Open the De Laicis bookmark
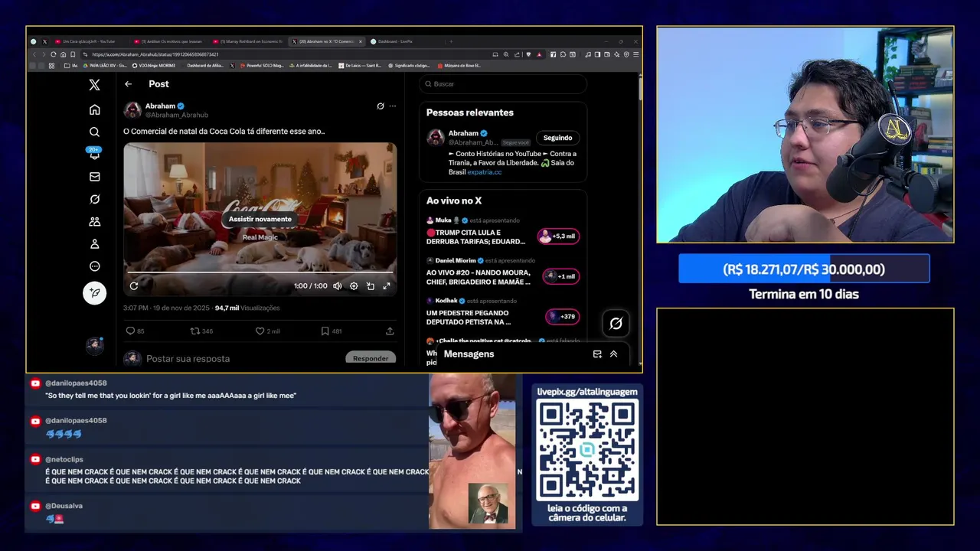 point(360,66)
